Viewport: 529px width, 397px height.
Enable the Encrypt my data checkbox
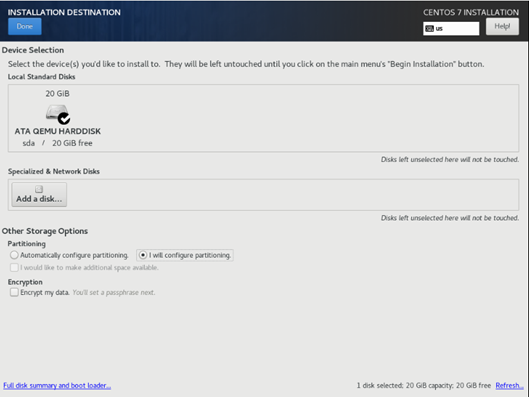(14, 292)
